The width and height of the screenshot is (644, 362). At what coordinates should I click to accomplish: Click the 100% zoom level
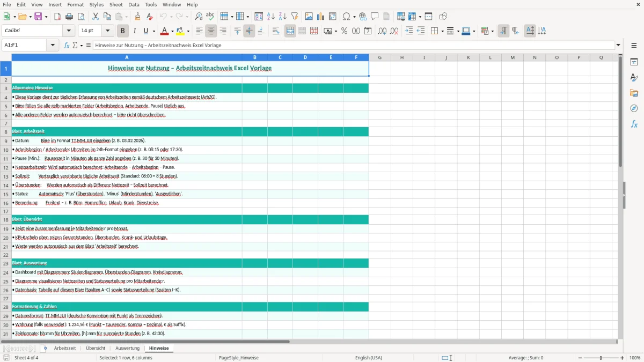[x=635, y=358]
